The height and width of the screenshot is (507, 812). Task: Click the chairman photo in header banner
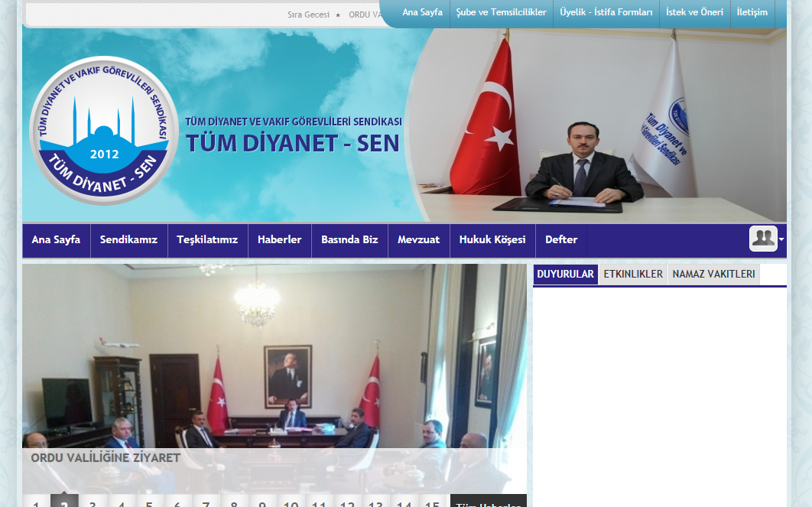[x=583, y=161]
